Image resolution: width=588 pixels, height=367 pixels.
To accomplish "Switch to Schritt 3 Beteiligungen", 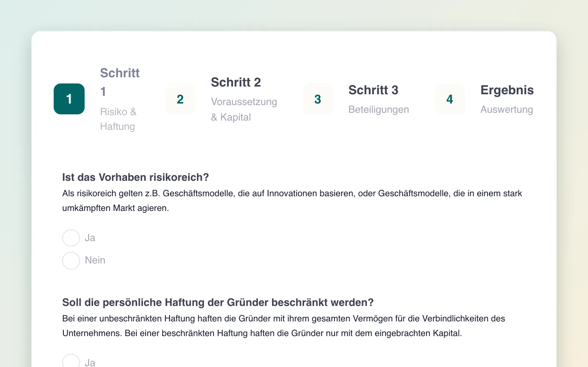I will [356, 99].
